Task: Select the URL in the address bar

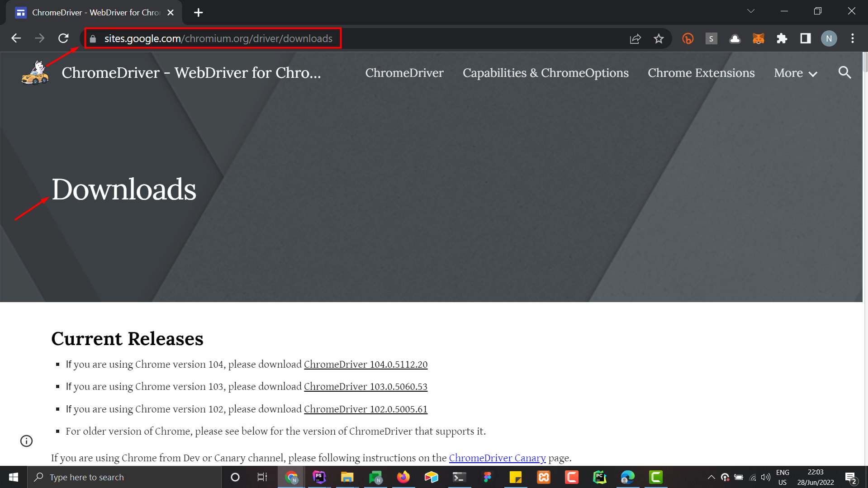Action: 218,38
